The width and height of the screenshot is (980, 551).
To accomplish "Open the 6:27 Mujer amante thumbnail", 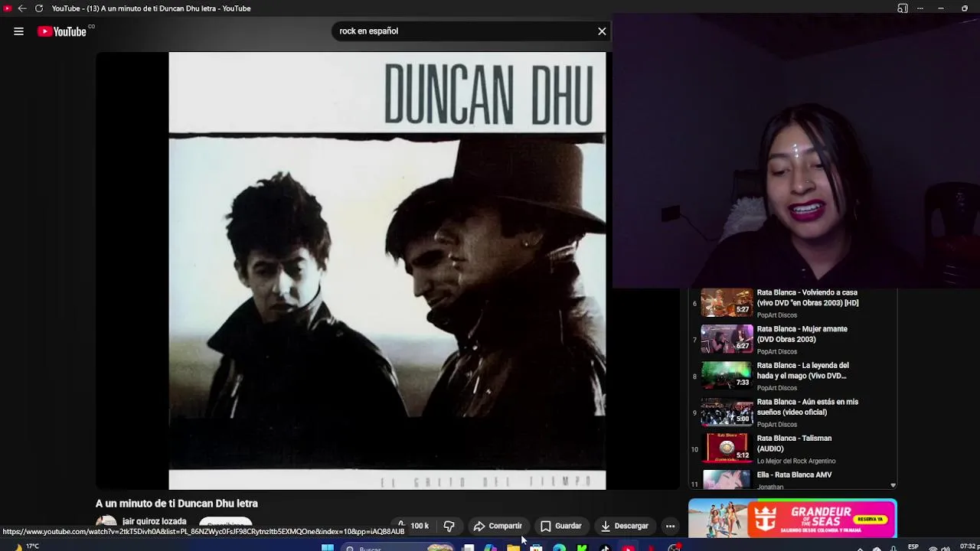I will pyautogui.click(x=727, y=339).
